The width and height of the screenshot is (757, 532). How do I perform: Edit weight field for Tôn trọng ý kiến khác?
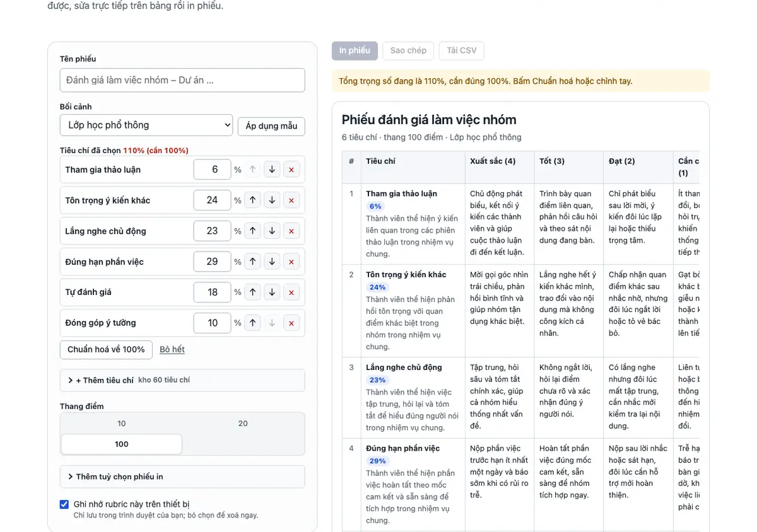pyautogui.click(x=213, y=200)
